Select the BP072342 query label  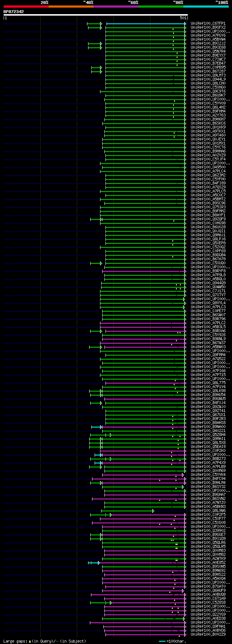click(14, 12)
